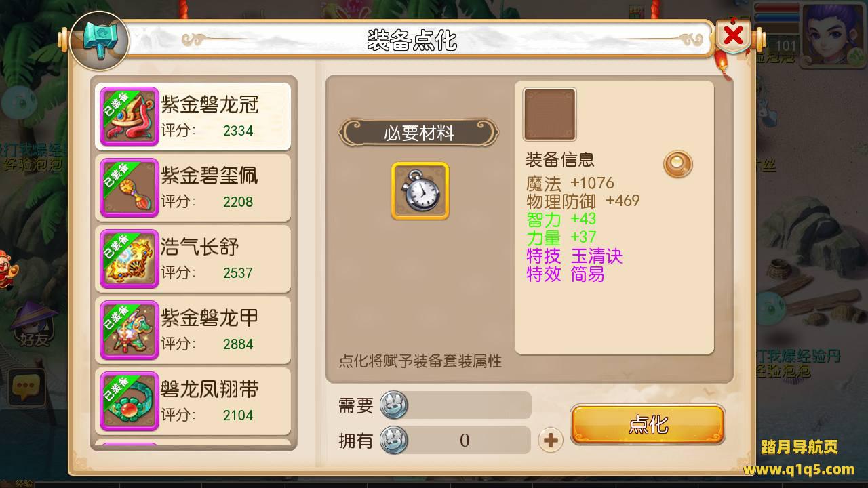Open the chat bubble icon

[26, 388]
